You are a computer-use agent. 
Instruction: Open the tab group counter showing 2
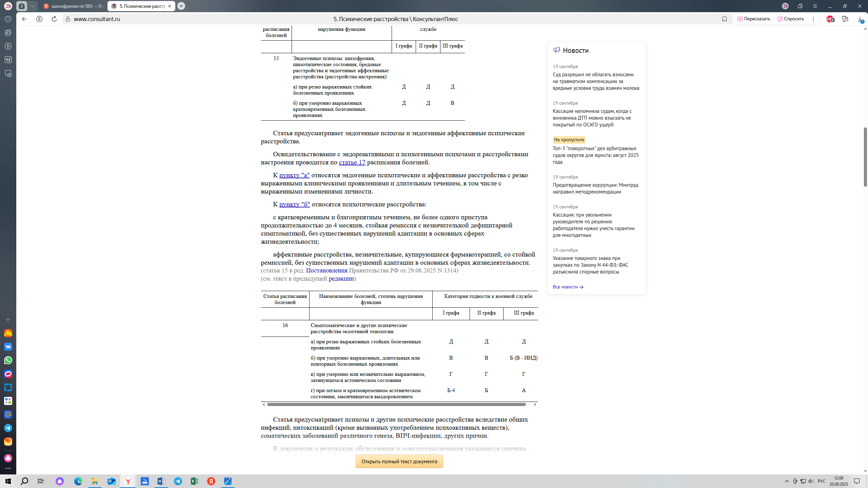(x=22, y=6)
